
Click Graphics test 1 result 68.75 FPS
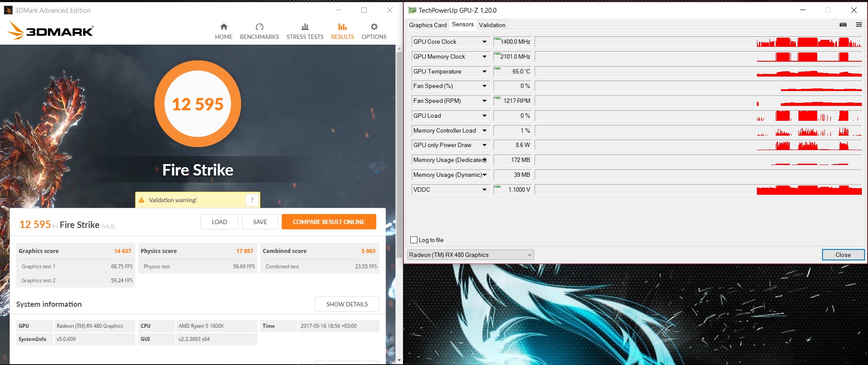pos(122,267)
